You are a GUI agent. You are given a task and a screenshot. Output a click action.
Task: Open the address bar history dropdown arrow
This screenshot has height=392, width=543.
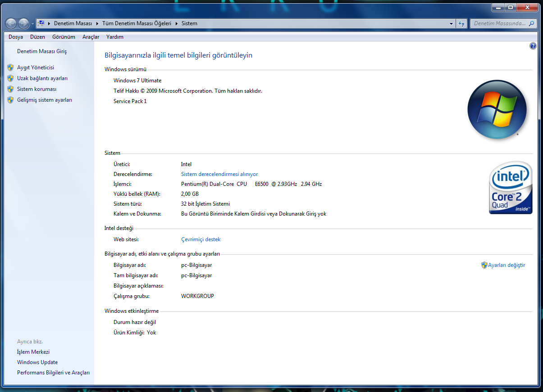pyautogui.click(x=452, y=23)
